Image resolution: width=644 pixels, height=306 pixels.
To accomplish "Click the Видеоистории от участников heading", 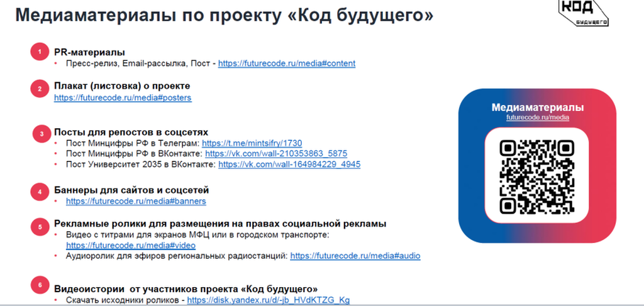I will [x=186, y=288].
